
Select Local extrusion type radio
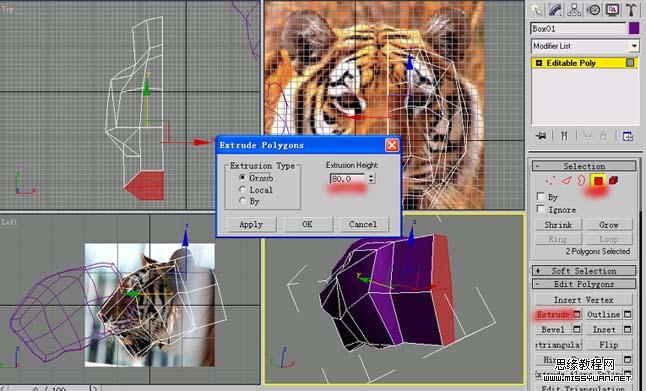tap(242, 189)
